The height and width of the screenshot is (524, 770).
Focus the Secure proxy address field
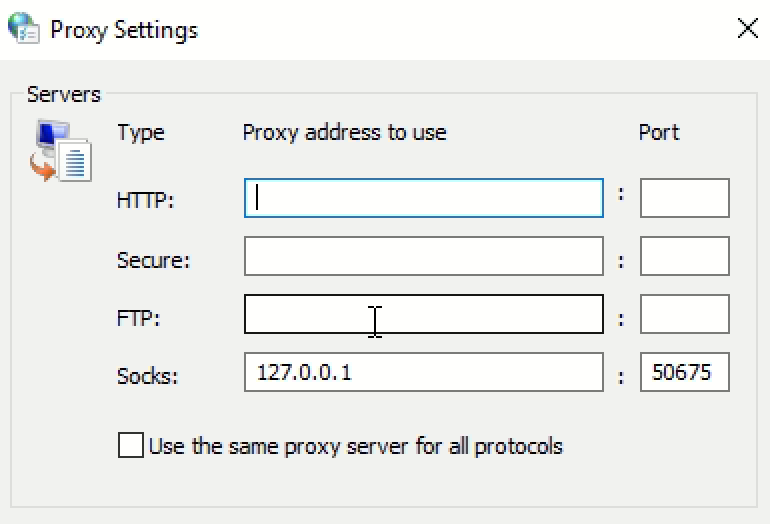pyautogui.click(x=423, y=256)
